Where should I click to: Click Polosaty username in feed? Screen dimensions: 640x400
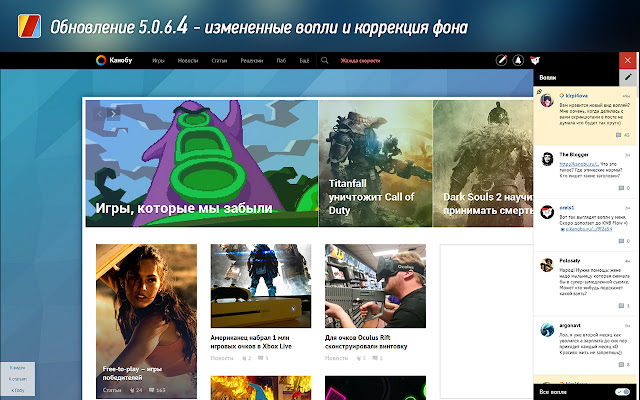(x=570, y=260)
